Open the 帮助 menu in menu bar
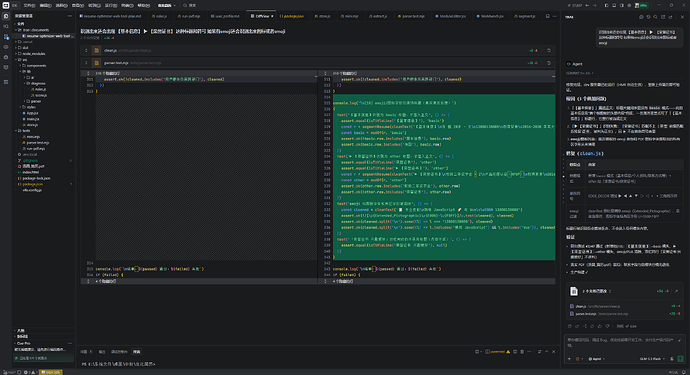Viewport: 690px width, 375px height. [143, 5]
